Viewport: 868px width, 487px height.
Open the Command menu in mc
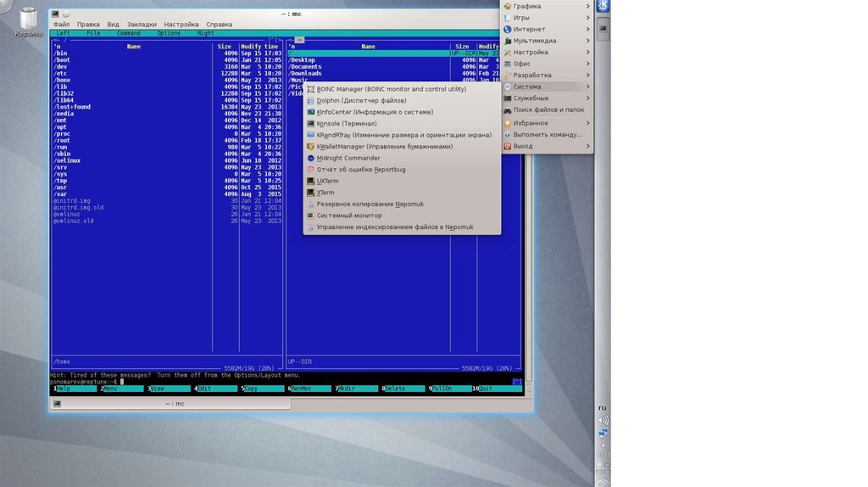click(129, 33)
